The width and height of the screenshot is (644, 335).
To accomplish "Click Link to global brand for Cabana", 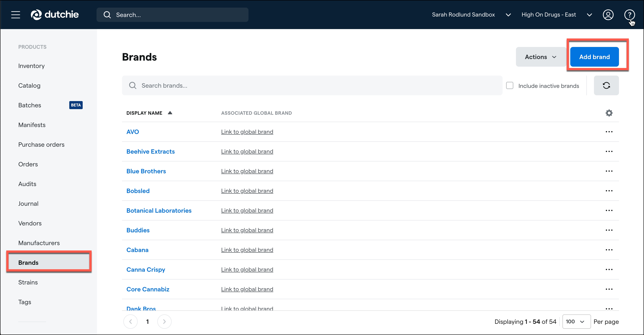I will click(x=247, y=250).
